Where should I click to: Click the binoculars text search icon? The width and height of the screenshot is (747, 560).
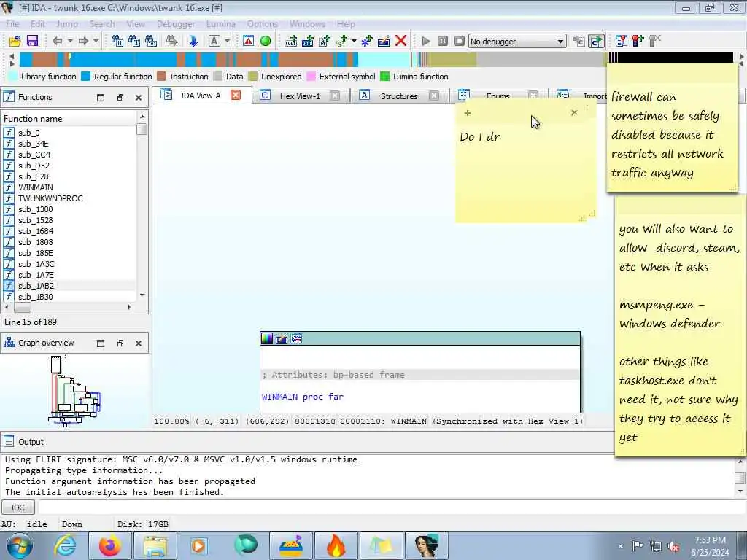tap(134, 41)
